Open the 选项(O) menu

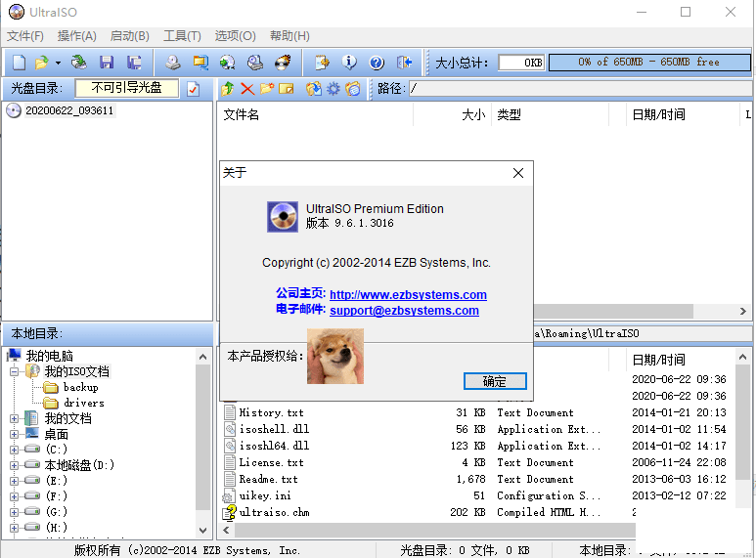[236, 36]
